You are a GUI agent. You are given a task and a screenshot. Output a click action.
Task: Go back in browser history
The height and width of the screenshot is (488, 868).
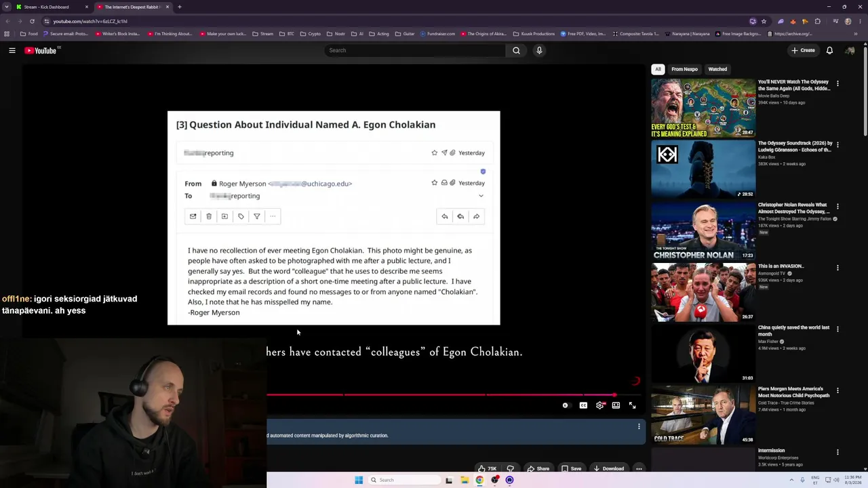pyautogui.click(x=7, y=21)
